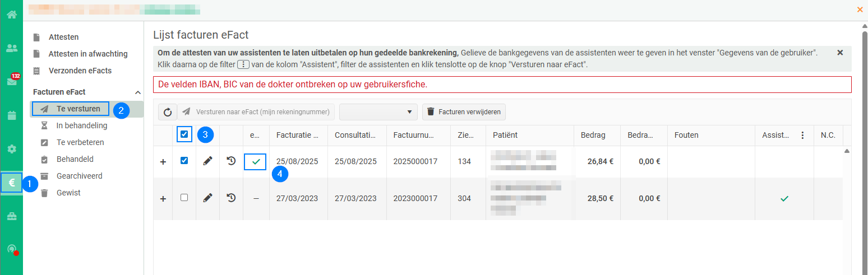Uncheck the invoice 2025000017 row checkbox

point(184,161)
